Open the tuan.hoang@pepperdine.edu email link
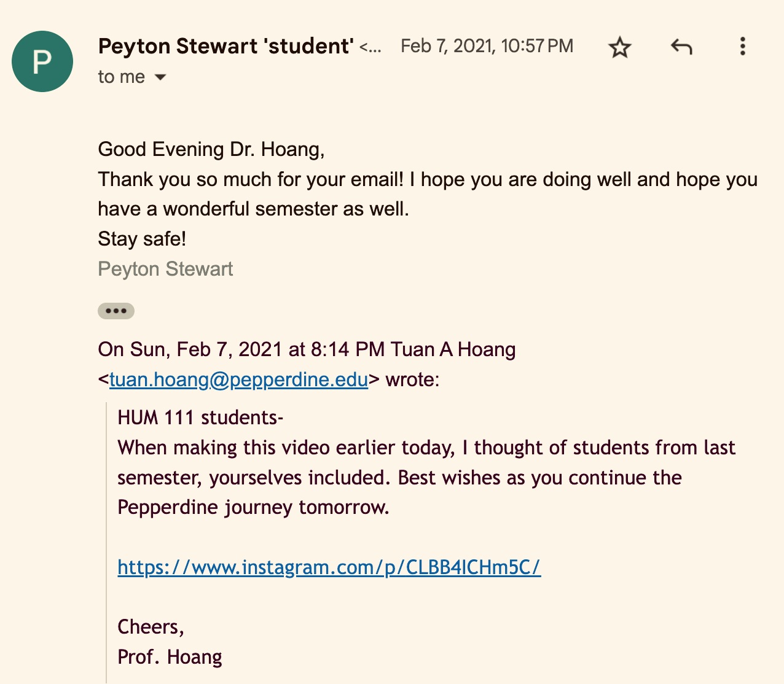 click(x=238, y=379)
